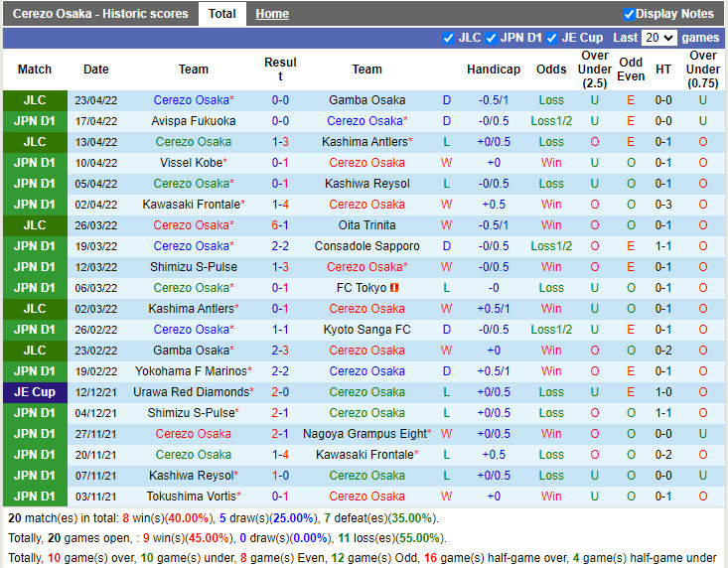Click the 2-0 score against Urawa Red Diamonds
Image resolution: width=728 pixels, height=568 pixels.
[x=280, y=392]
